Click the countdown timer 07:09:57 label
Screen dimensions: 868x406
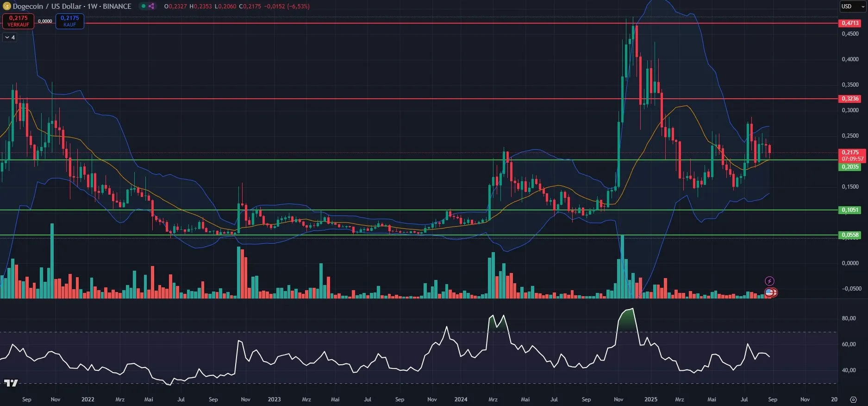[x=852, y=159]
